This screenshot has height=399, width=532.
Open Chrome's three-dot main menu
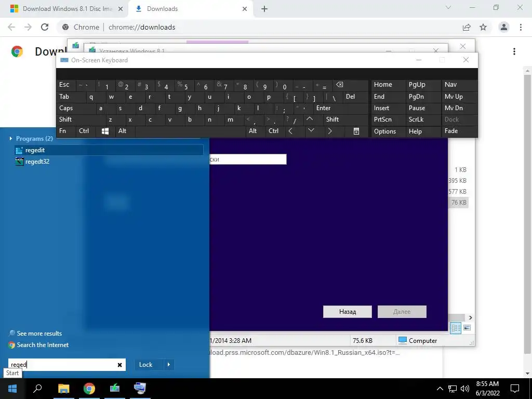click(x=521, y=27)
